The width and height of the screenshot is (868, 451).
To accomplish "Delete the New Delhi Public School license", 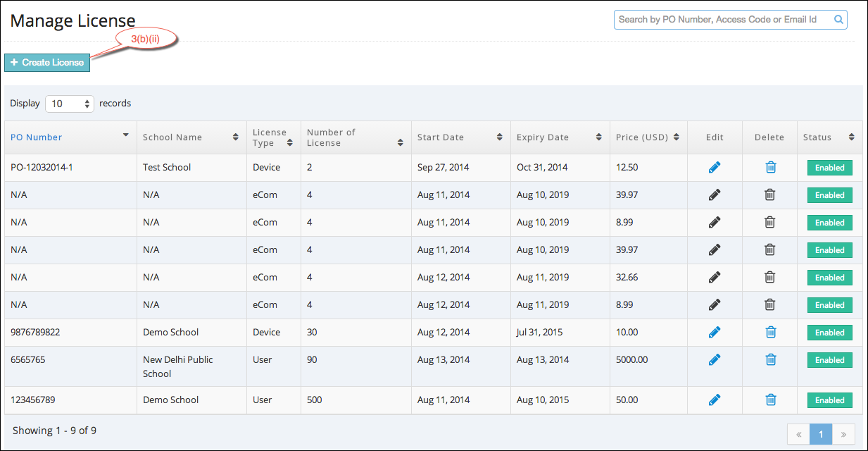I will pos(771,360).
